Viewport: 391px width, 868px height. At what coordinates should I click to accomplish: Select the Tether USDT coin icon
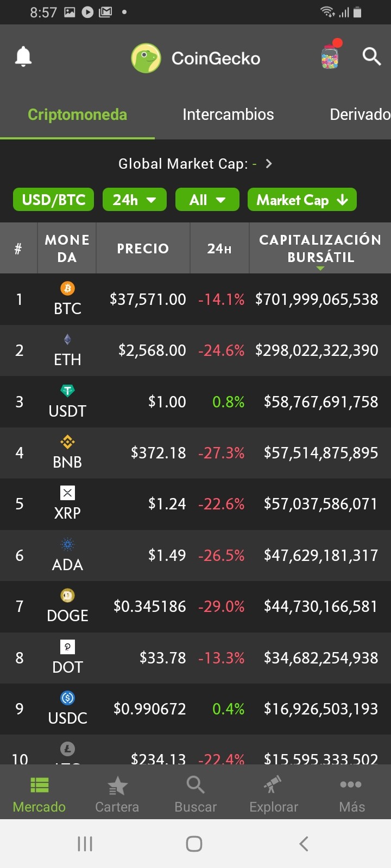coord(67,391)
